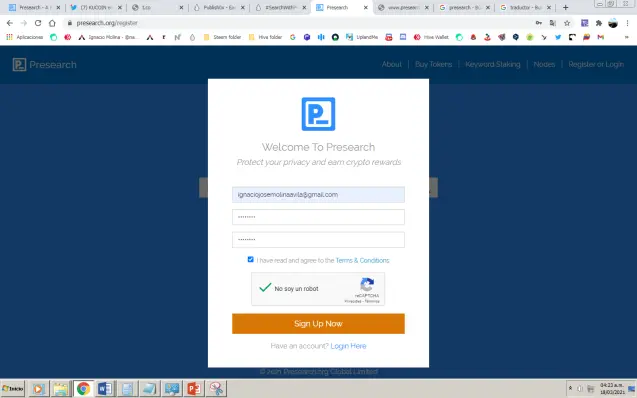
Task: Click the reCAPTCHA logo
Action: pyautogui.click(x=367, y=284)
